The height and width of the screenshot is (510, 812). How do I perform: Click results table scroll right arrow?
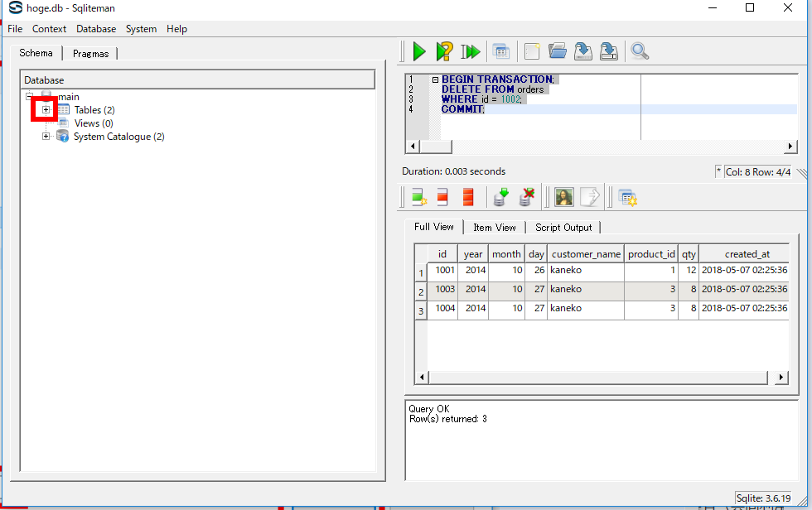coord(781,378)
